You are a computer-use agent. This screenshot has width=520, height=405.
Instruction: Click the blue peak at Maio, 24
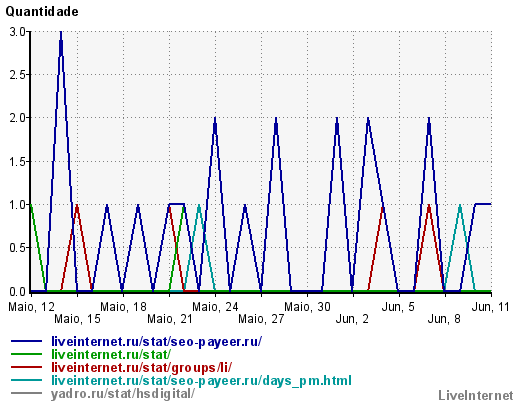(x=215, y=119)
